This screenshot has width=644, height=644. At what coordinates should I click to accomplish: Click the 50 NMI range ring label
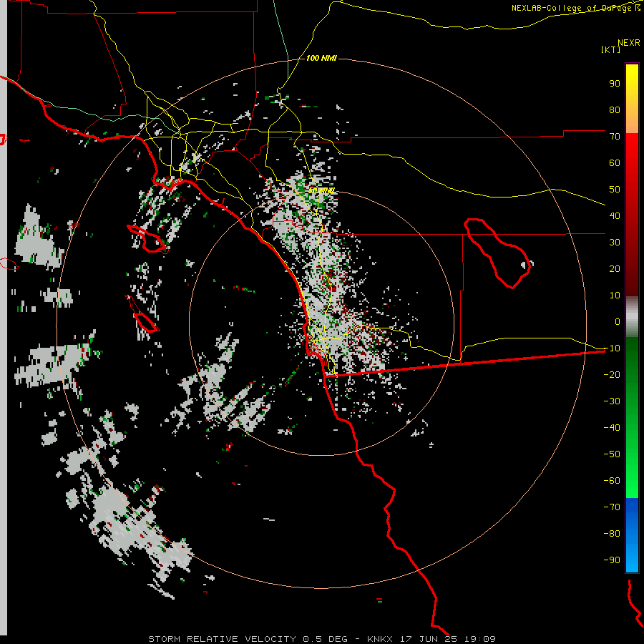[x=321, y=191]
